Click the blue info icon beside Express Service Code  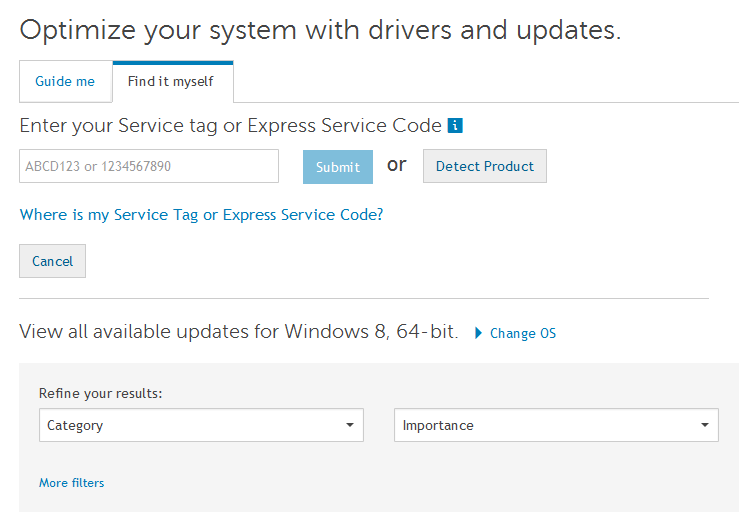[455, 126]
